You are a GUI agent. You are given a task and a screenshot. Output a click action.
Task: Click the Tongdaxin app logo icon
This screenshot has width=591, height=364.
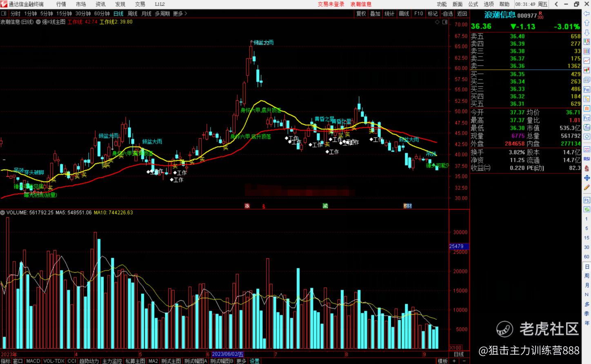4,4
